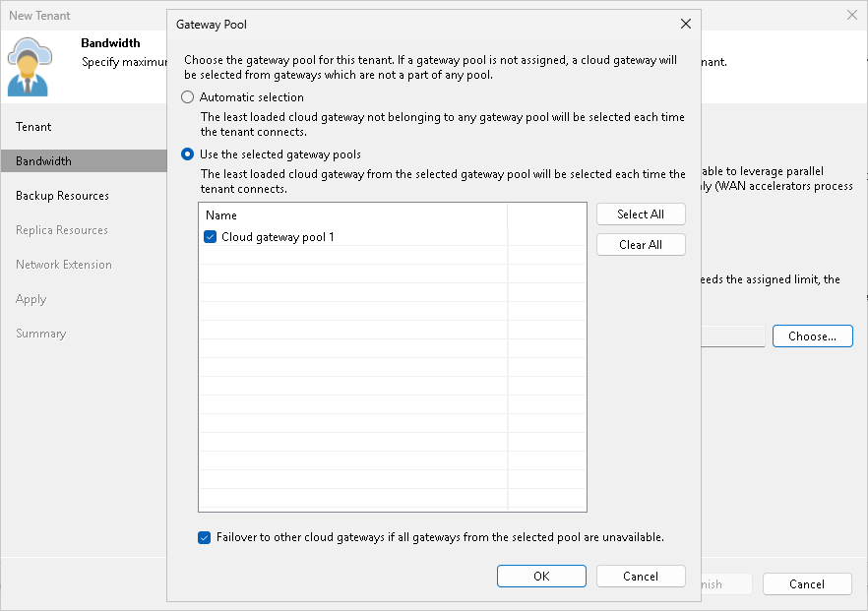Screen dimensions: 868x611
Task: Confirm gateway pool selection with OK
Action: [x=541, y=576]
